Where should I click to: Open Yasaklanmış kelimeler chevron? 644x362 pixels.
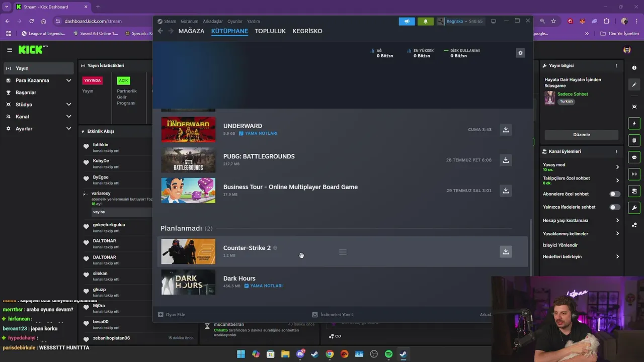click(617, 234)
